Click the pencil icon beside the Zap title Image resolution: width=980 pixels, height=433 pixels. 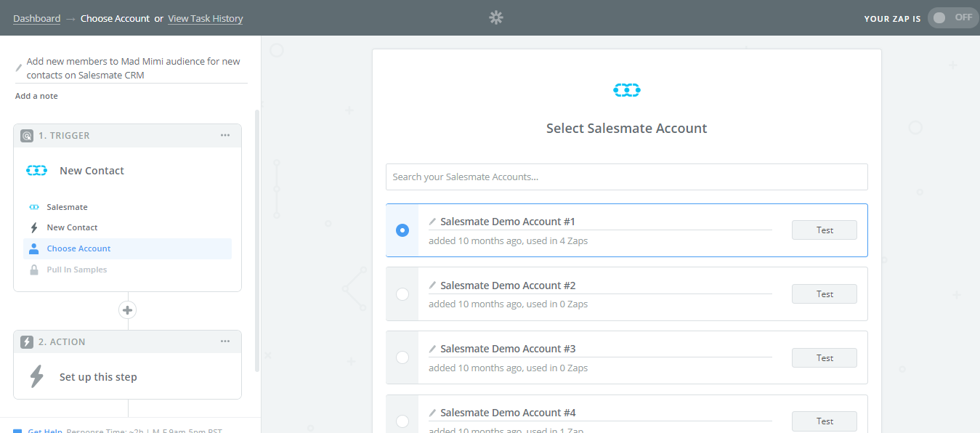(x=19, y=68)
